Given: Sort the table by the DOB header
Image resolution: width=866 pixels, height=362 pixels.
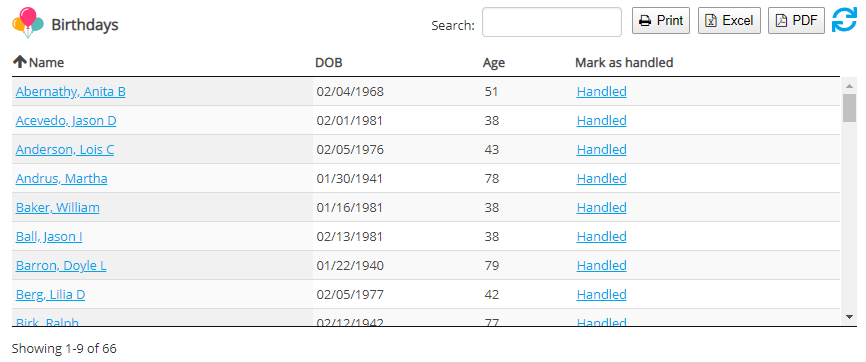Looking at the screenshot, I should 329,62.
